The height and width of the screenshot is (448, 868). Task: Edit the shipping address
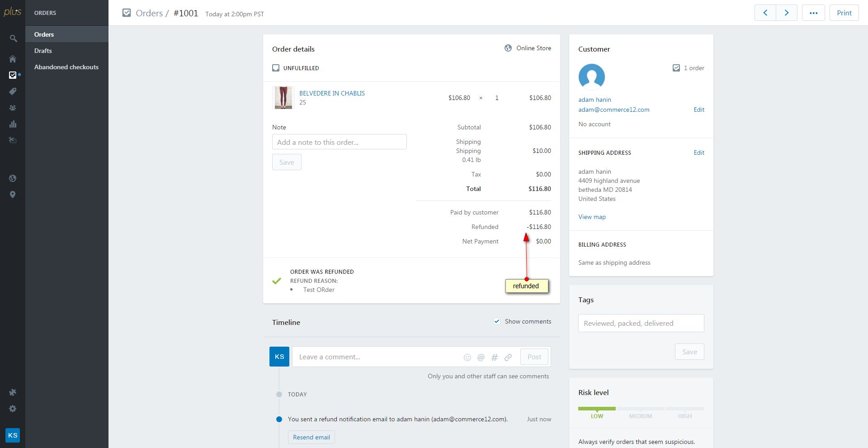[x=699, y=153]
